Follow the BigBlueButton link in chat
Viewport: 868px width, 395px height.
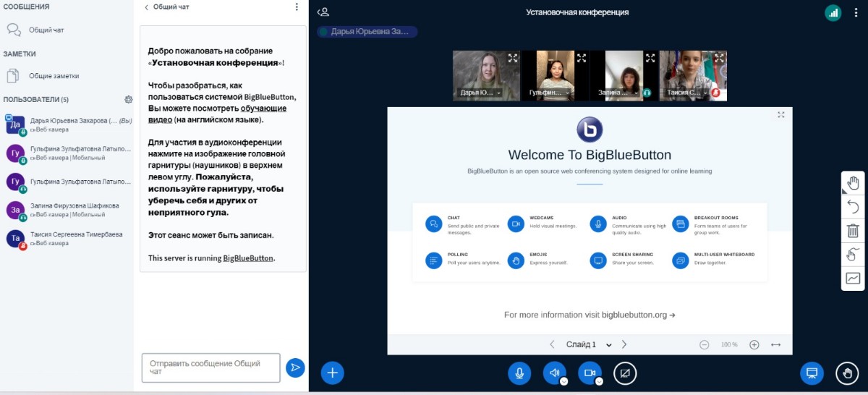(x=248, y=258)
